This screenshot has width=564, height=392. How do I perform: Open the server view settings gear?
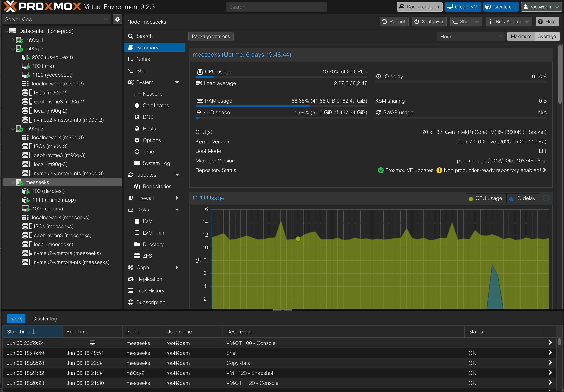tap(117, 19)
